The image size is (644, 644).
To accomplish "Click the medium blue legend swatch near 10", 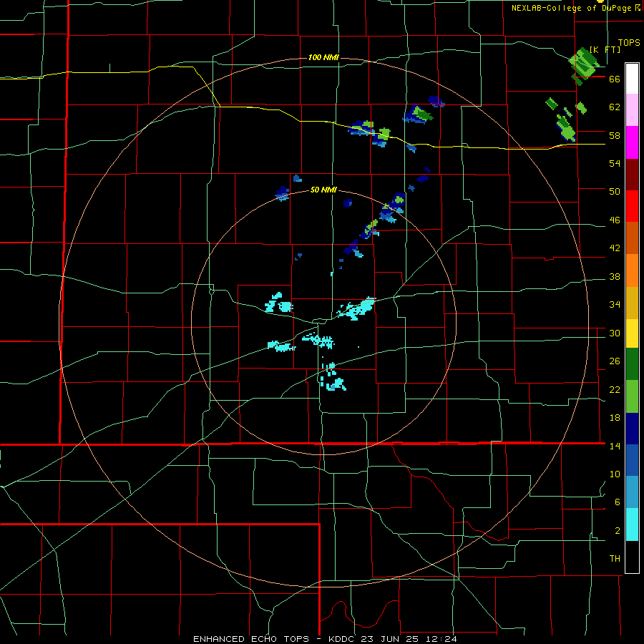I will [x=632, y=460].
